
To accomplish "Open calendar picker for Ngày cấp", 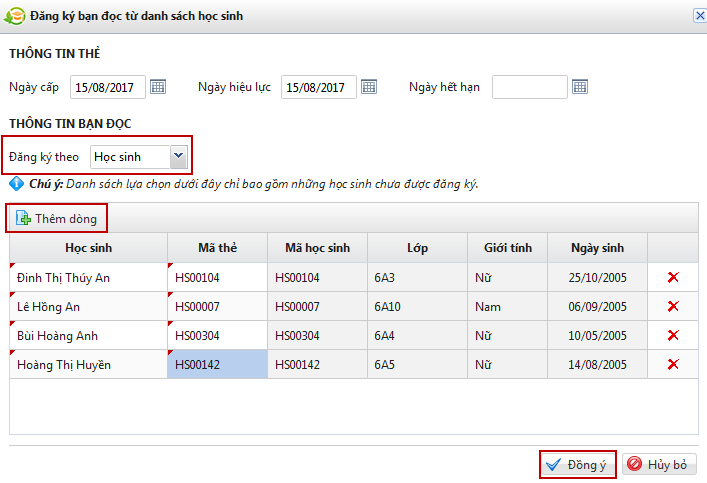I will (x=158, y=87).
